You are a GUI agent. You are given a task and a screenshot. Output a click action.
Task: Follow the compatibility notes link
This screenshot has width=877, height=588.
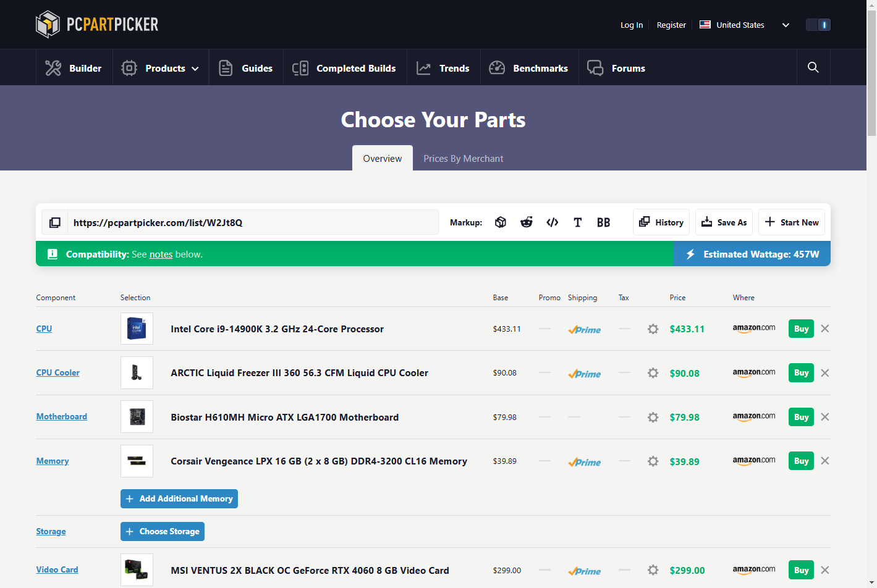(161, 254)
